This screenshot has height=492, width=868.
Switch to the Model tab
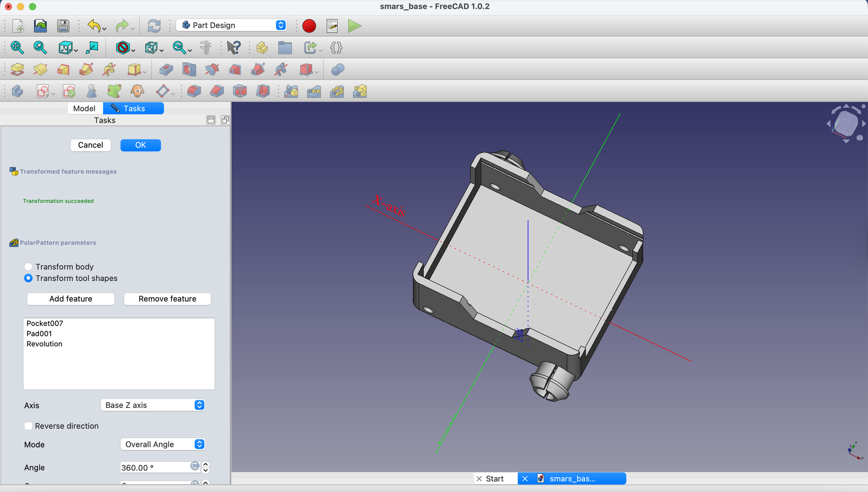[84, 109]
